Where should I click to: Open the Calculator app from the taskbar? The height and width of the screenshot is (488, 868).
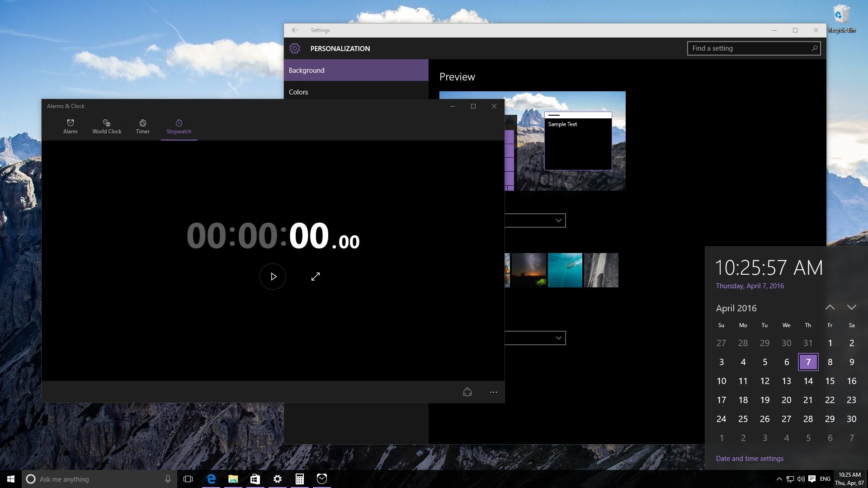point(299,479)
